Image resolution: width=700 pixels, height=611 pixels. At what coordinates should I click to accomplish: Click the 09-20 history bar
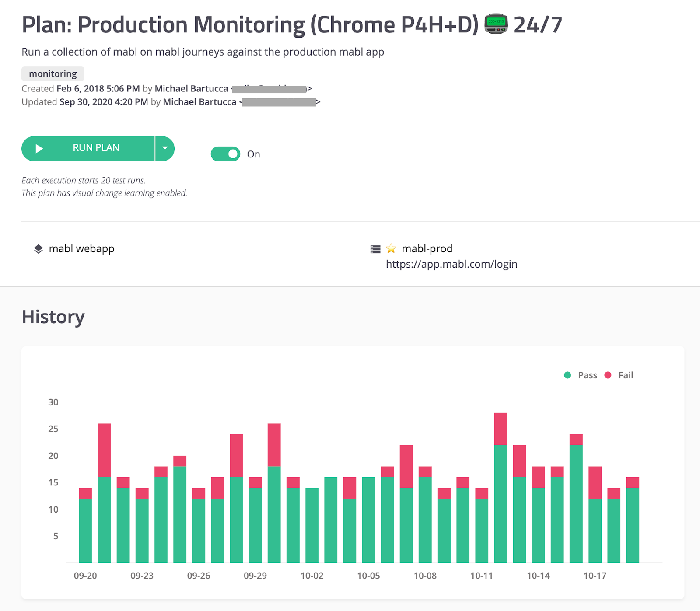tap(85, 525)
